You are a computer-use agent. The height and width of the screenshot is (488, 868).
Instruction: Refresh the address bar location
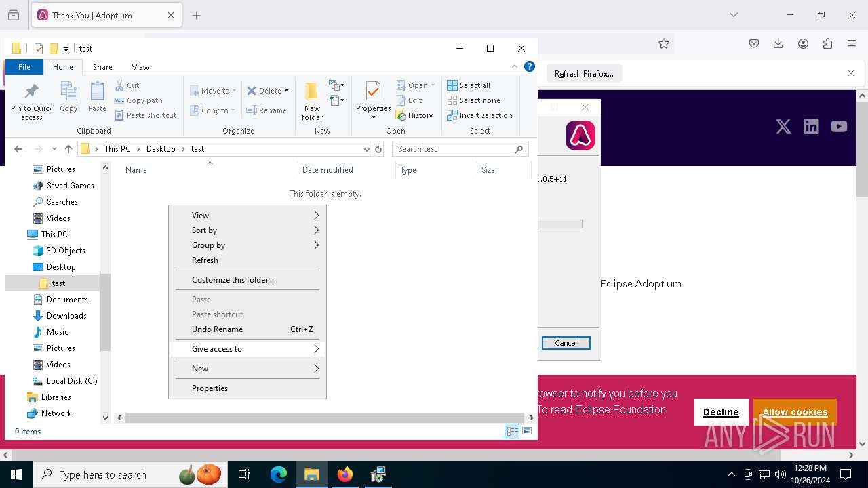[x=378, y=149]
